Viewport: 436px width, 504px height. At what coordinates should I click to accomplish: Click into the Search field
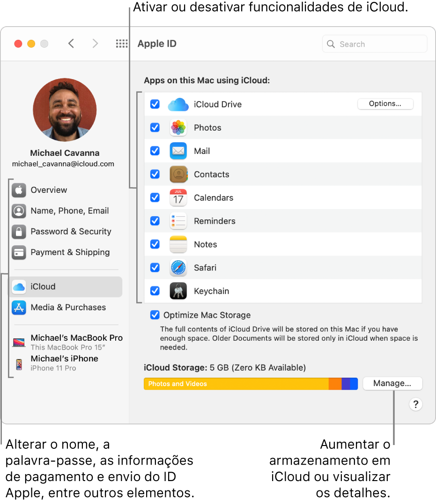pos(375,44)
